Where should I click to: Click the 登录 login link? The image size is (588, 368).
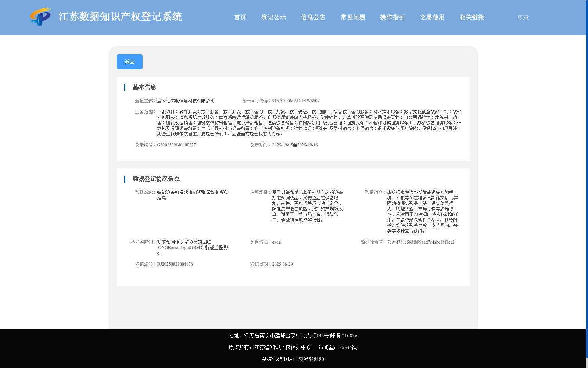click(523, 17)
